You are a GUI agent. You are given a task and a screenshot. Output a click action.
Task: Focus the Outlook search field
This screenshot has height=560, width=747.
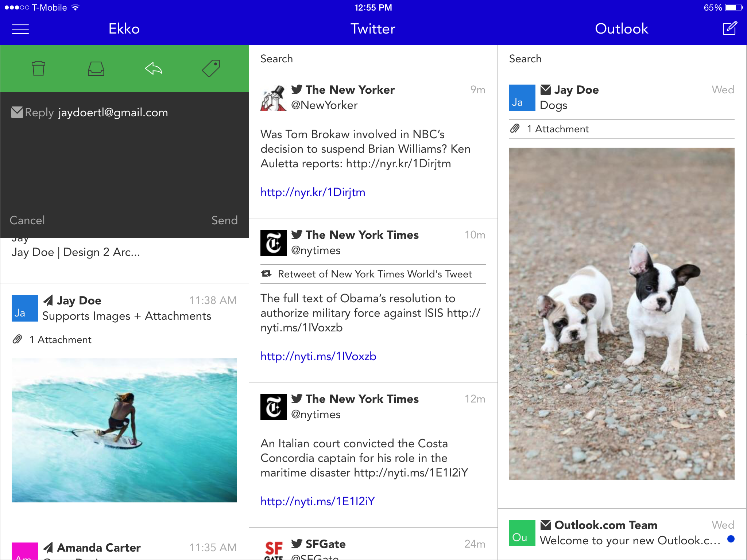pyautogui.click(x=622, y=59)
